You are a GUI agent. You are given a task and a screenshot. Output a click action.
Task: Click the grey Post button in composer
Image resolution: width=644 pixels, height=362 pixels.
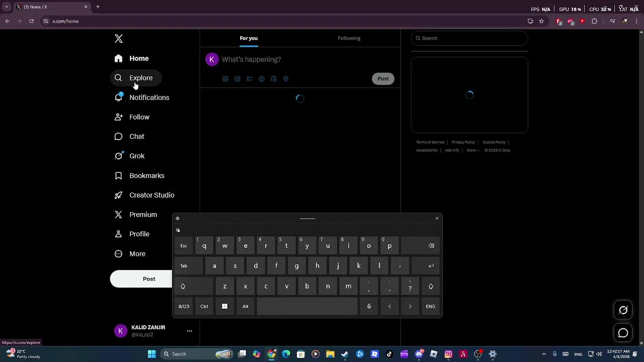[x=383, y=78]
